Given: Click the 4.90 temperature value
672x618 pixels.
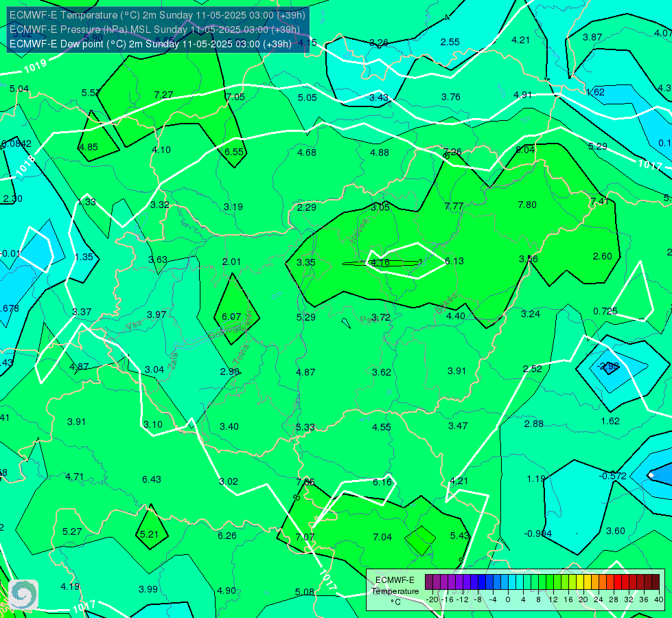Looking at the screenshot, I should click(x=227, y=591).
